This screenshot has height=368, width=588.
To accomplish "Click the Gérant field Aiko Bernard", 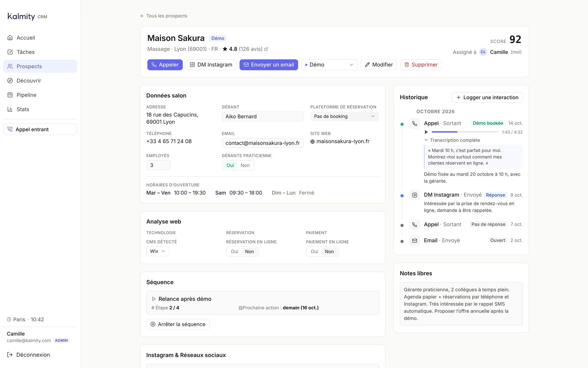I will pos(262,116).
